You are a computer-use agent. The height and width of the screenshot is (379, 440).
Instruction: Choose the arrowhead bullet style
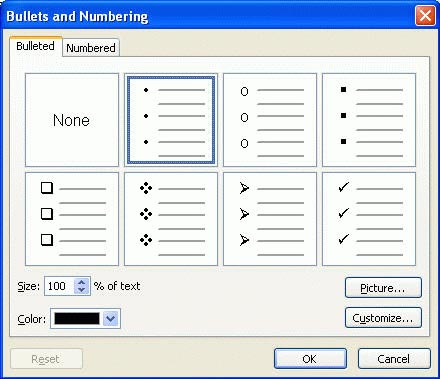point(270,219)
